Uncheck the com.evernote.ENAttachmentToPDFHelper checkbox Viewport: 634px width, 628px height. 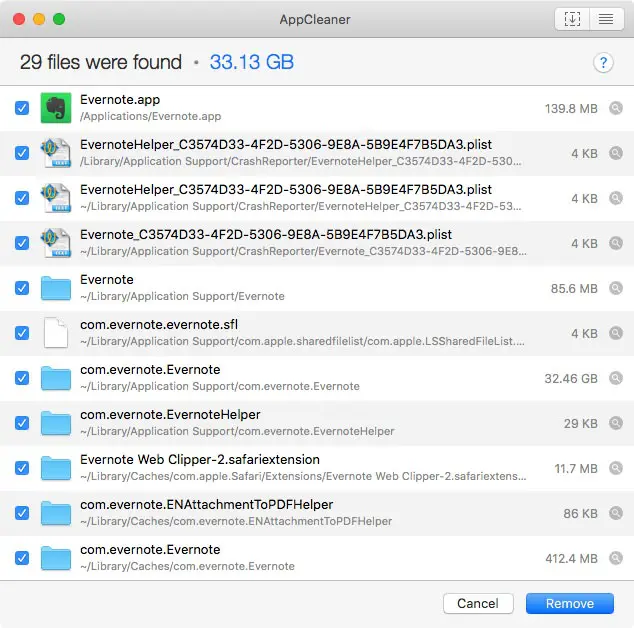coord(22,513)
